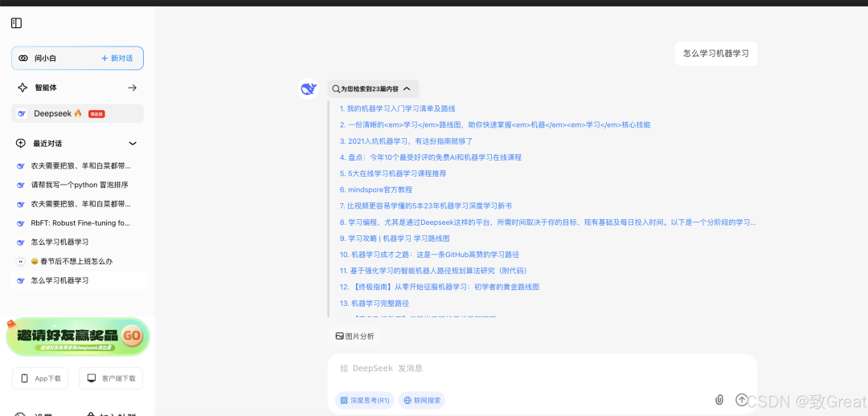868x416 pixels.
Task: Open link 12 终极指南 从零开始征服机器学习
Action: [440, 288]
